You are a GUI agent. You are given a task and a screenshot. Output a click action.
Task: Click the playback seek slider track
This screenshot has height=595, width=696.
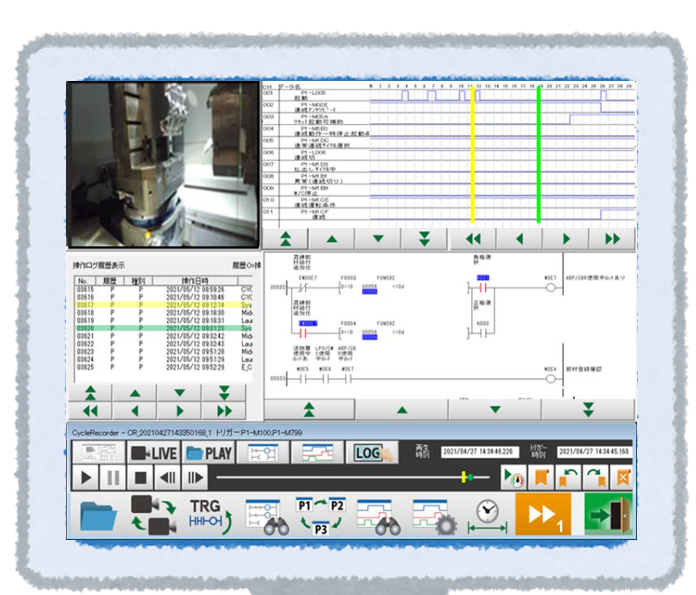pyautogui.click(x=353, y=477)
